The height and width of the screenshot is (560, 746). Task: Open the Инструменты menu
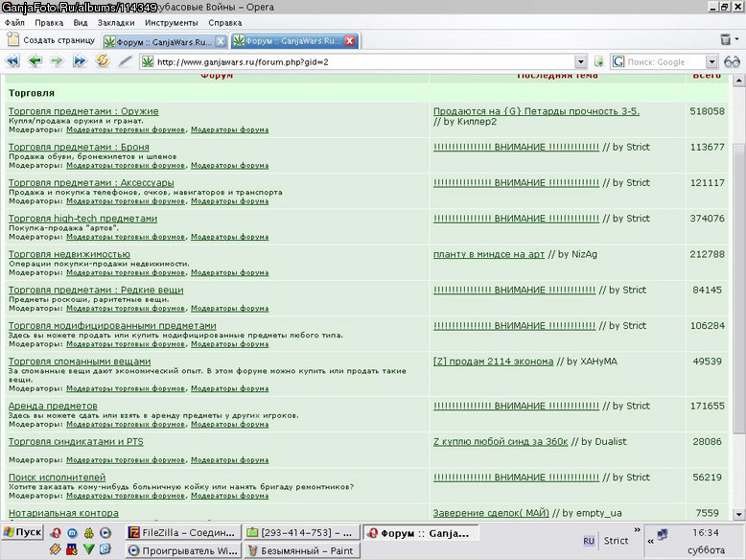(172, 23)
